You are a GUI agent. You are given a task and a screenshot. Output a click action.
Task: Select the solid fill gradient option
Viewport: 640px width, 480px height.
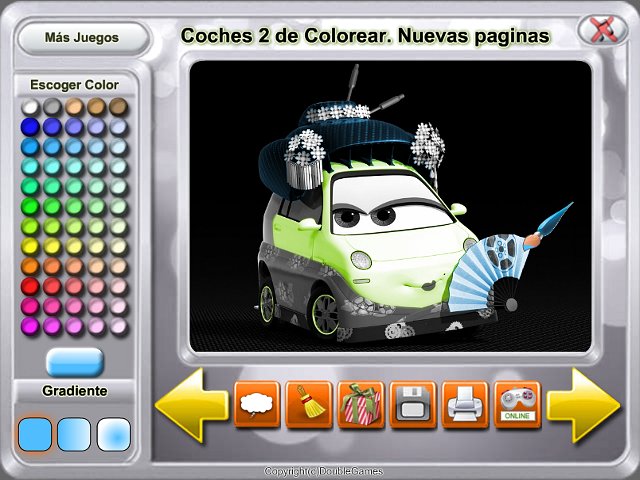point(36,434)
